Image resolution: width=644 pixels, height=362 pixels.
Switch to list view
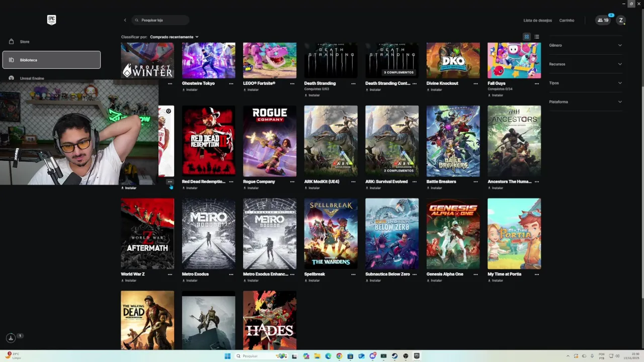tap(537, 37)
